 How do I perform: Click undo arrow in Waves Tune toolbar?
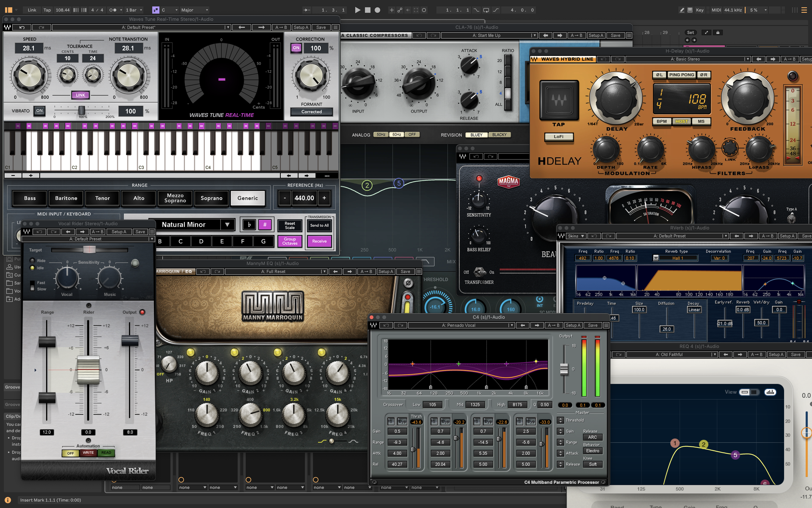[22, 27]
